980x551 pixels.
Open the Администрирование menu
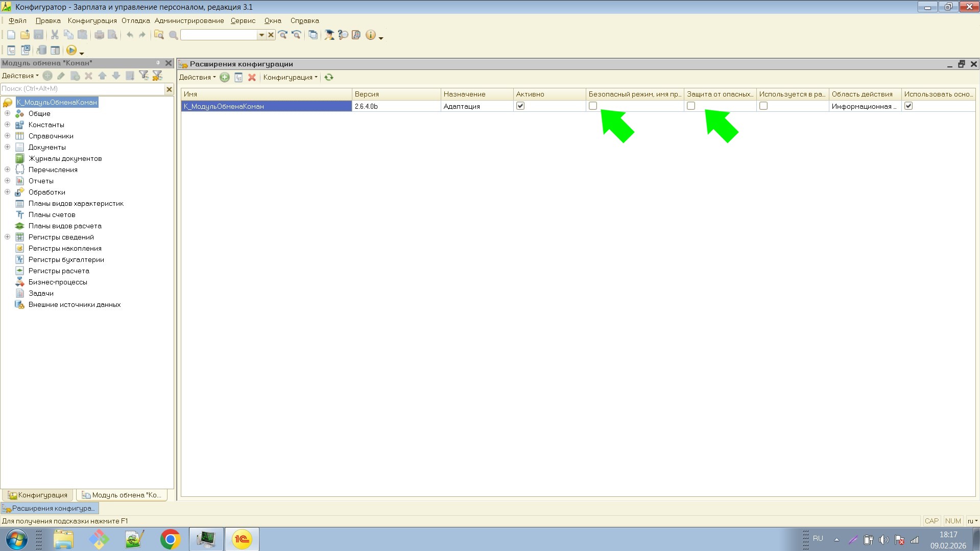pos(189,21)
